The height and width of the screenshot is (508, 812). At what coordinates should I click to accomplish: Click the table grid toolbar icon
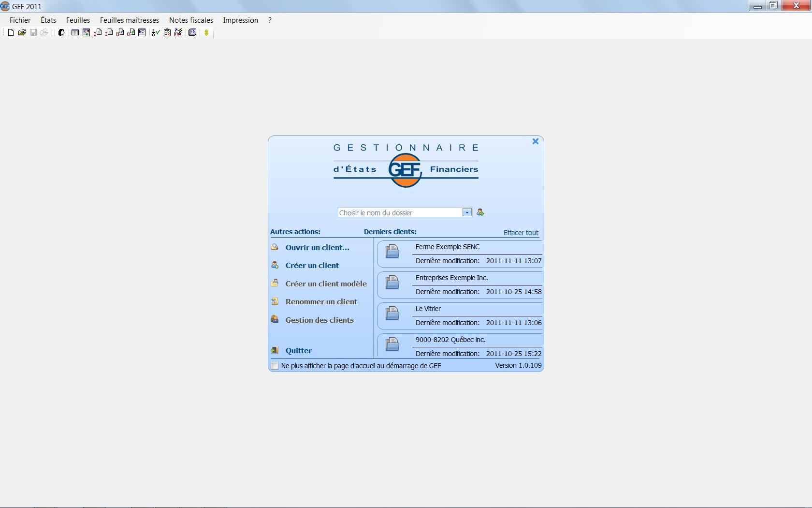coord(75,32)
